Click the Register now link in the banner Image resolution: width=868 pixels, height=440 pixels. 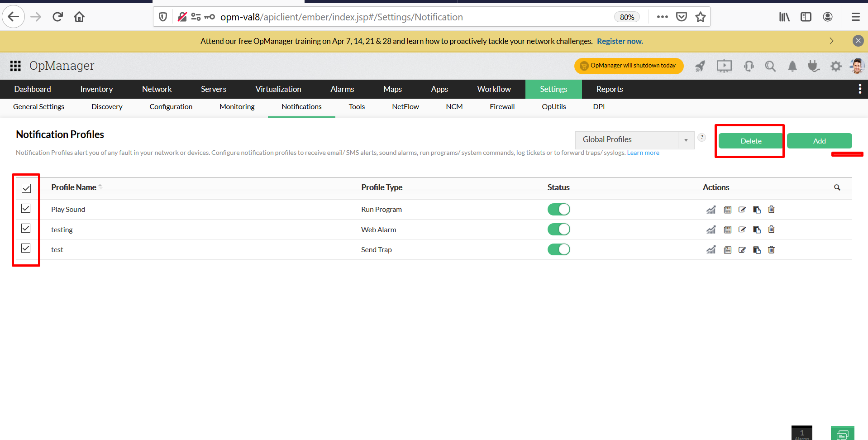620,41
